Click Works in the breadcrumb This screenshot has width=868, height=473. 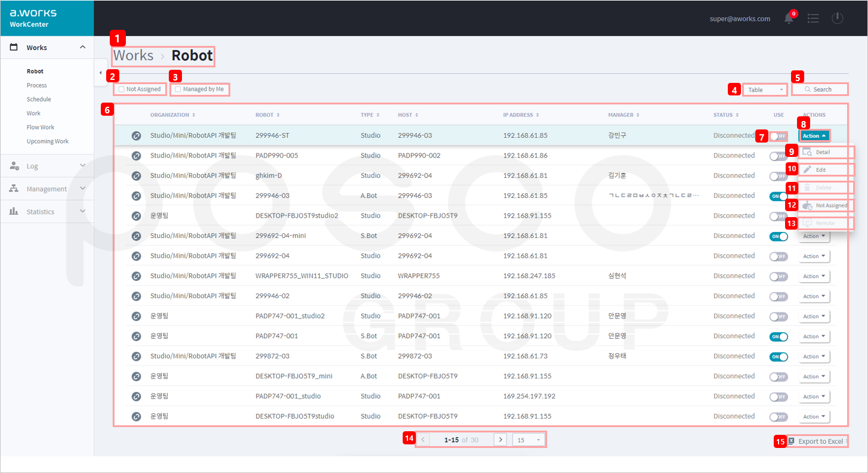pos(133,55)
